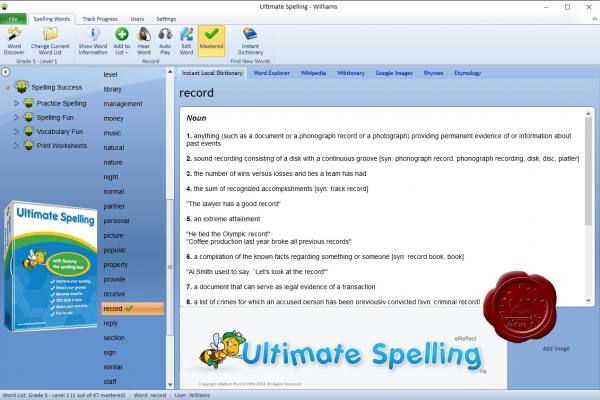Collapse the Spelling Success tree node
Screen dimensions: 600x400
8,88
